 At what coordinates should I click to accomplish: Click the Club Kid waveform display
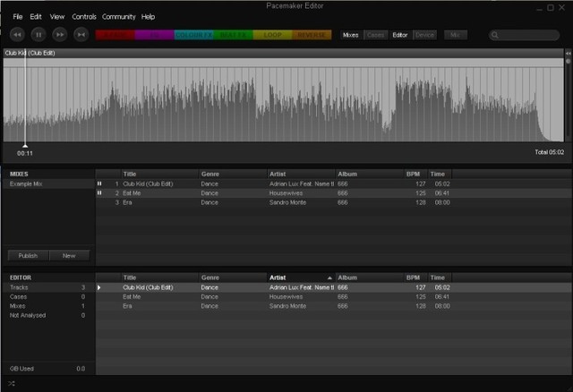(x=283, y=99)
